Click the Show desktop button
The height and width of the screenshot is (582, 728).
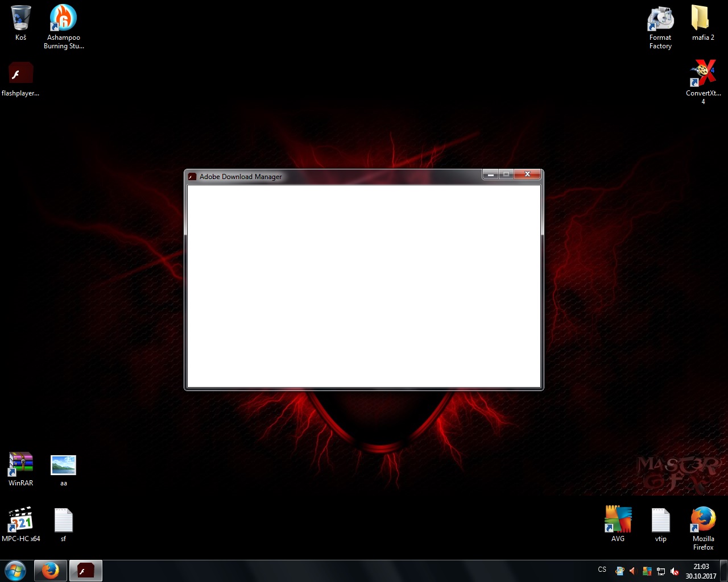point(724,571)
